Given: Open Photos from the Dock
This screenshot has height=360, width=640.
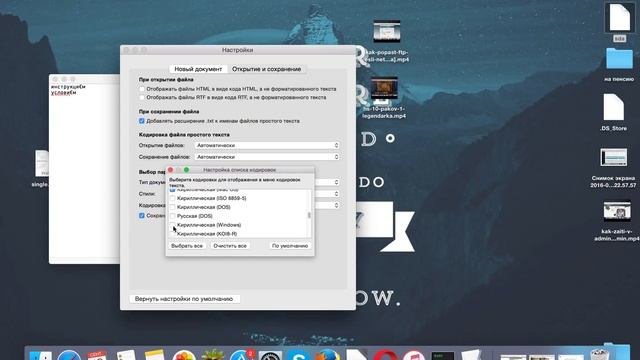Looking at the screenshot, I should pyautogui.click(x=184, y=356).
